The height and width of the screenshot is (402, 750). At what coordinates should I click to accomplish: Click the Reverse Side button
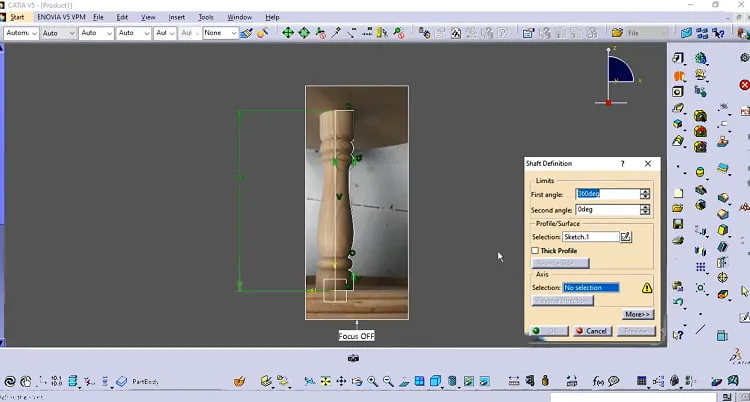pos(560,263)
